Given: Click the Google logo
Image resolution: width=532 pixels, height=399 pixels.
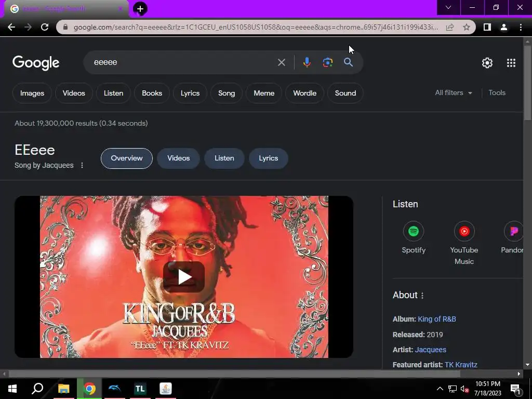Looking at the screenshot, I should click(36, 63).
